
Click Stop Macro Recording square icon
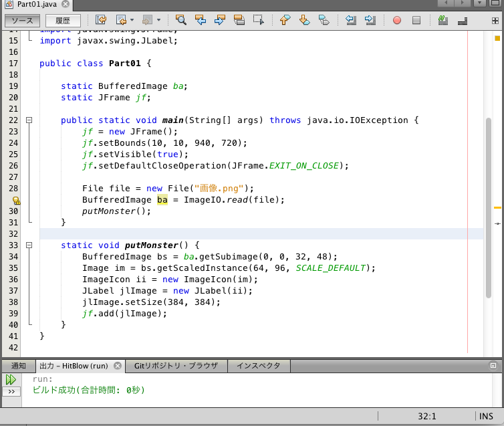[416, 20]
